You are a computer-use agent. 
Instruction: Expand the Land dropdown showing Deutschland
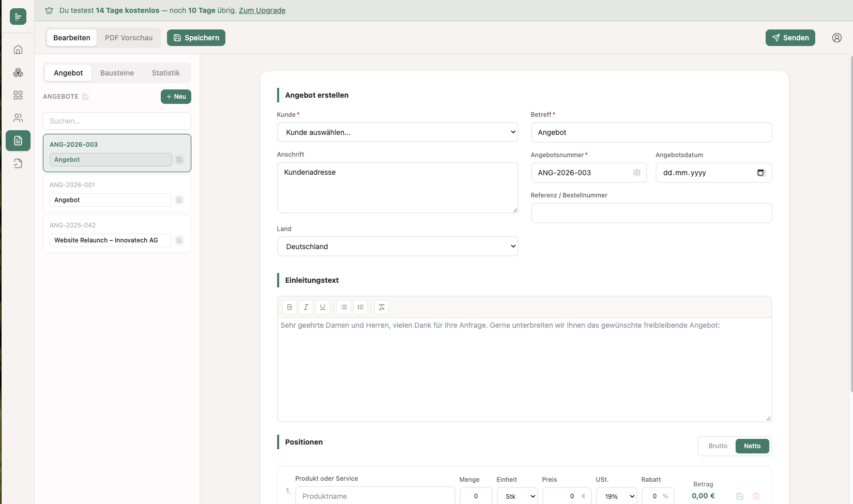coord(398,247)
